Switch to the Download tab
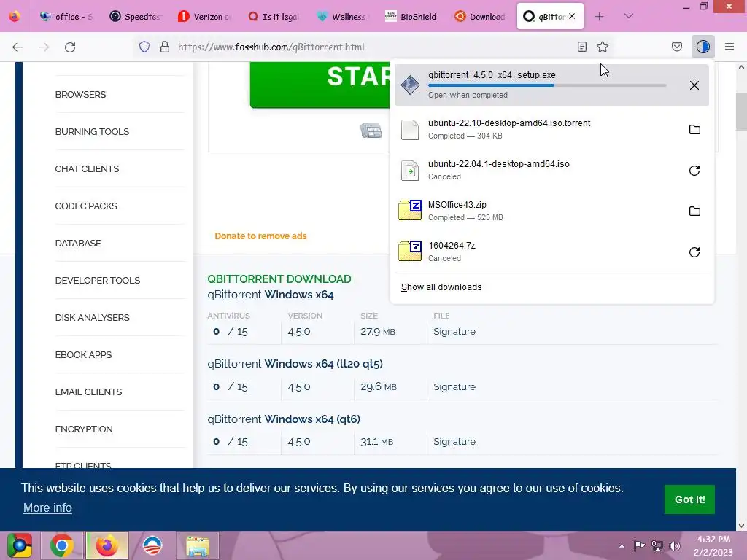The image size is (747, 560). coord(481,17)
